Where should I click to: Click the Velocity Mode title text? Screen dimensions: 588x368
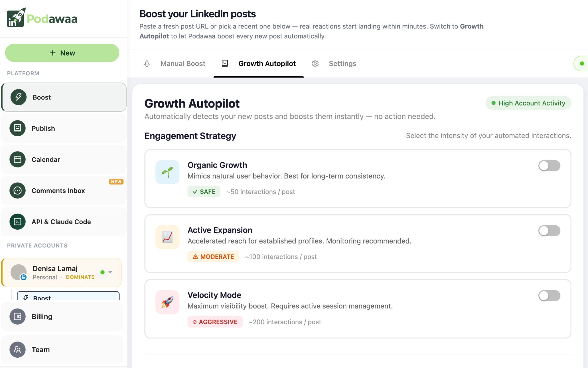click(214, 295)
